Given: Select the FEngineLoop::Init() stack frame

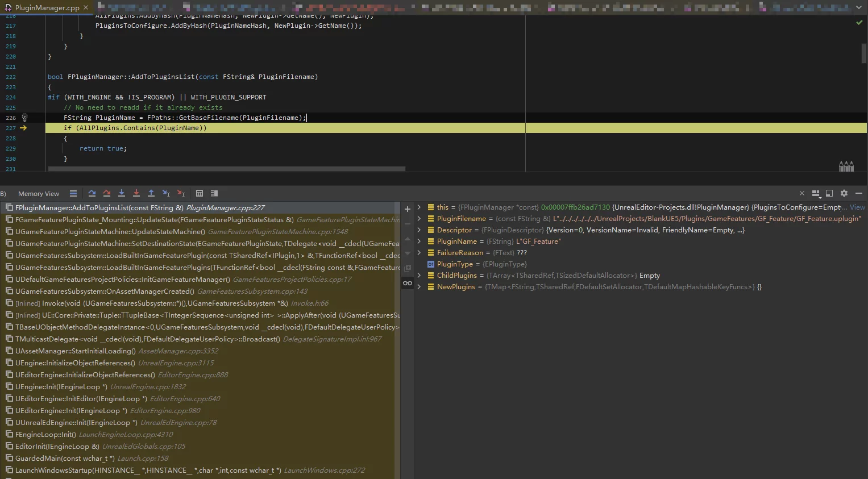Looking at the screenshot, I should [45, 435].
